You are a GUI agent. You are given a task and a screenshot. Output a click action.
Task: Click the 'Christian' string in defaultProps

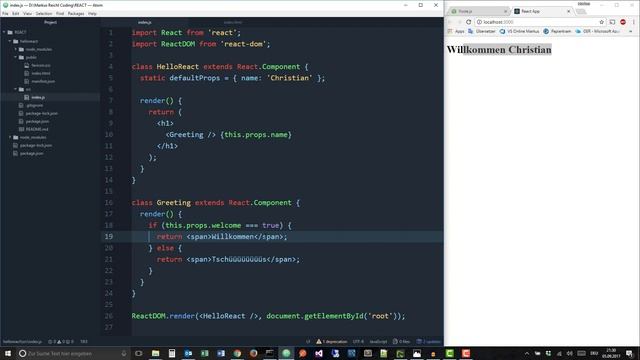tap(289, 78)
